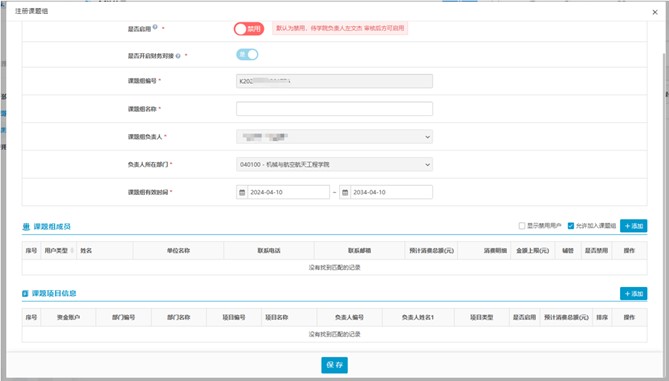Image resolution: width=669 pixels, height=381 pixels.
Task: Open the start date calendar icon
Action: (x=242, y=192)
